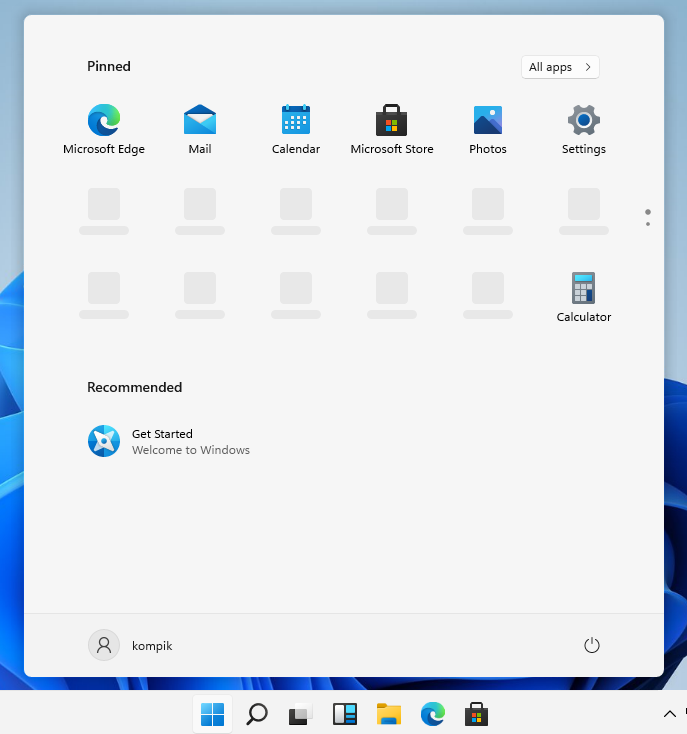Open the pinned Settings gear
This screenshot has height=734, width=687.
(x=584, y=130)
